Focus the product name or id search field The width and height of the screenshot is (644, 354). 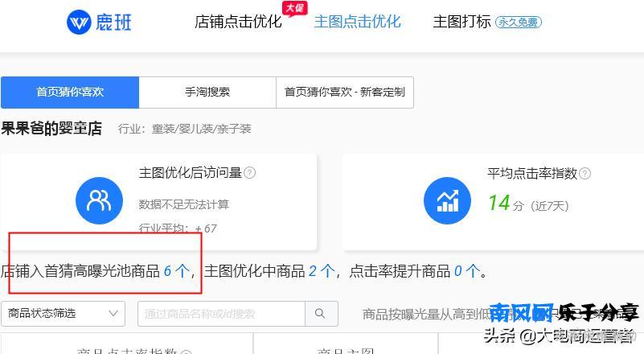point(221,314)
